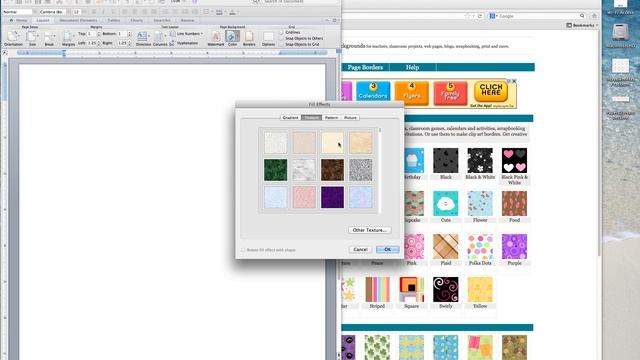Image resolution: width=640 pixels, height=360 pixels.
Task: Toggle the Gridlines checkbox
Action: [x=281, y=32]
